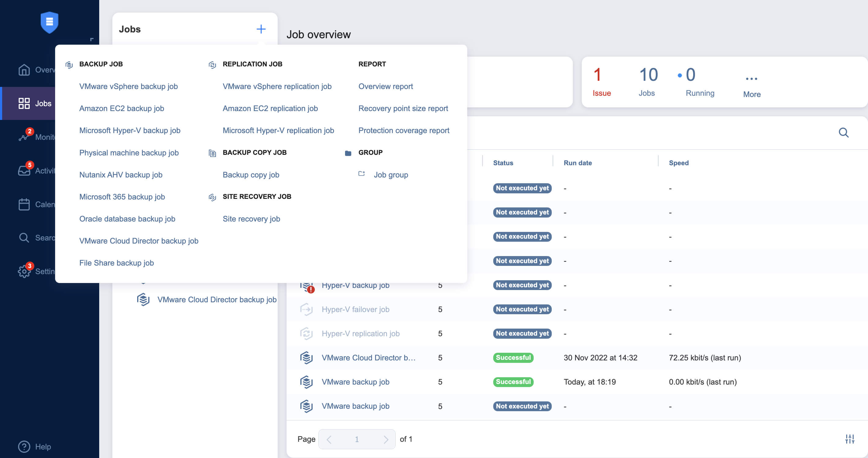The image size is (868, 458).
Task: Click the search magnifier above the jobs table
Action: point(844,133)
